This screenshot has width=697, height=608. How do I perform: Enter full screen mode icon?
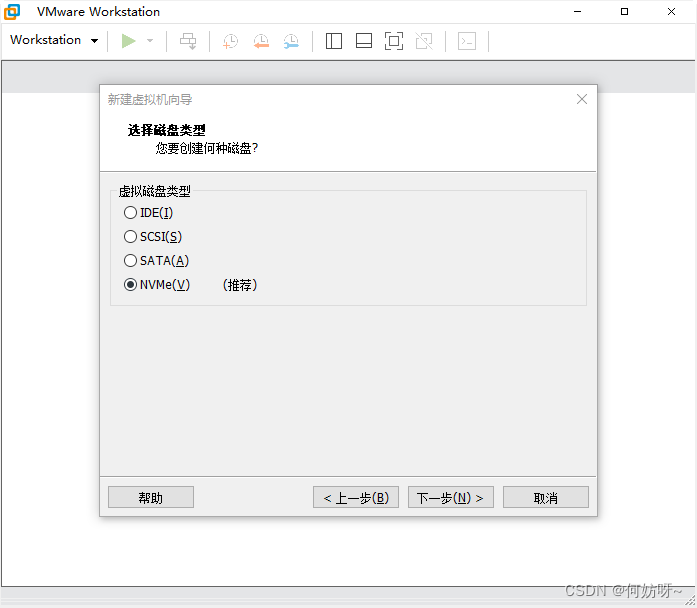pyautogui.click(x=394, y=41)
